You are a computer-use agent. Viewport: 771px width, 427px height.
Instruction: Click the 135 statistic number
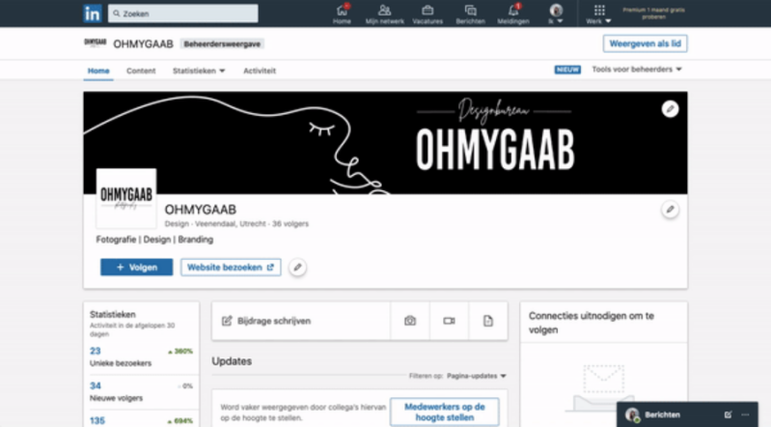(x=97, y=421)
